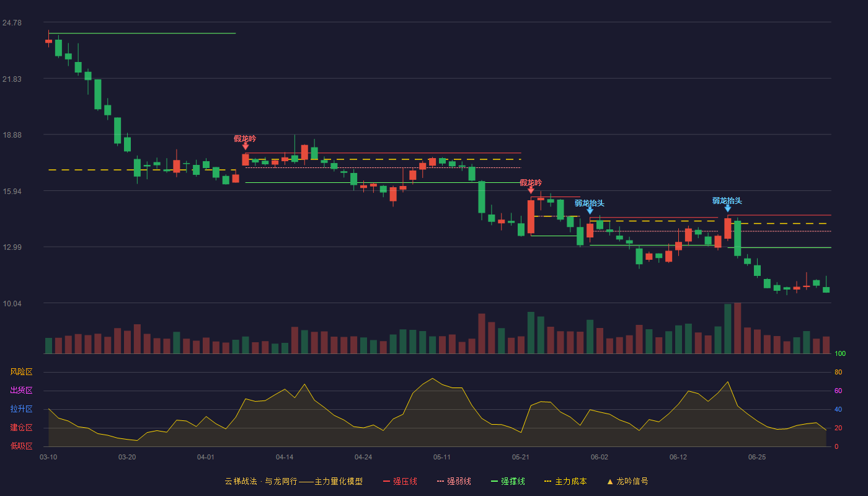Click the 06-02 date axis label
This screenshot has height=496, width=868.
point(600,457)
